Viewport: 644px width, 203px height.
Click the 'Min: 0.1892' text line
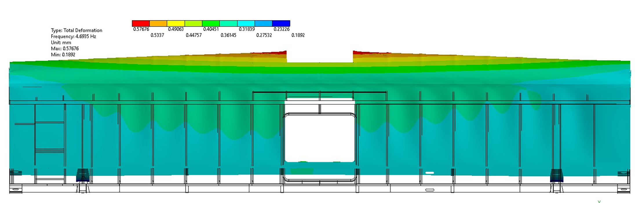tap(63, 55)
